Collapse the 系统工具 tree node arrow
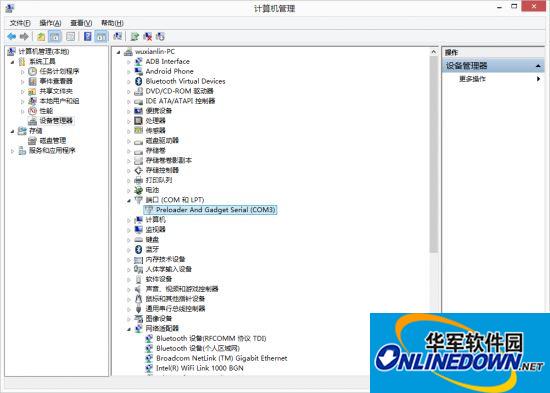550x393 pixels. (13, 62)
